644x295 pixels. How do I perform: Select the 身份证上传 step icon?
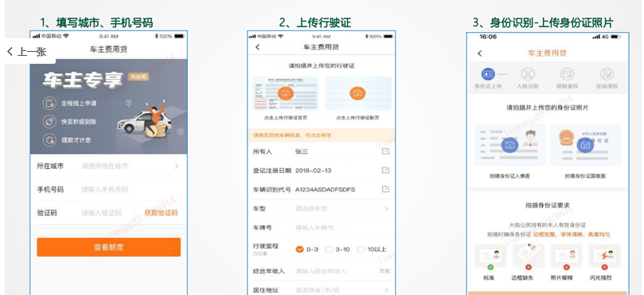pos(488,74)
